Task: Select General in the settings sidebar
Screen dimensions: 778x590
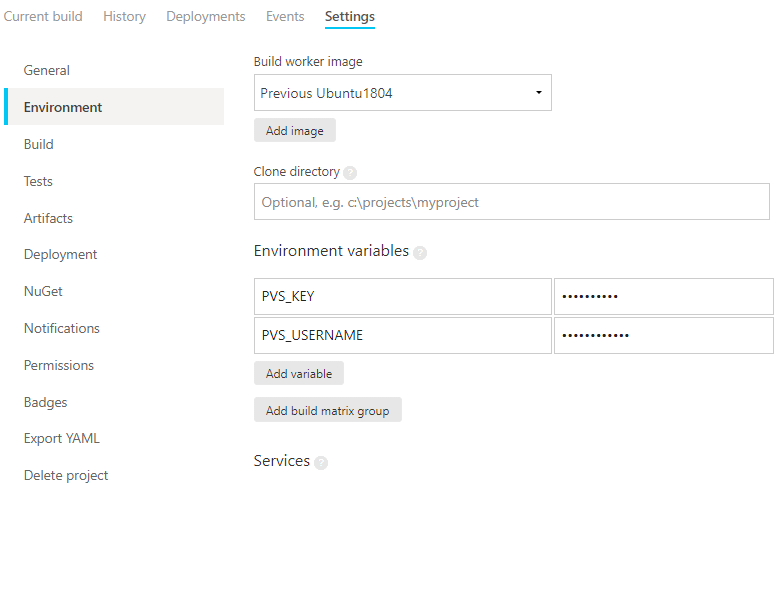Action: tap(47, 71)
